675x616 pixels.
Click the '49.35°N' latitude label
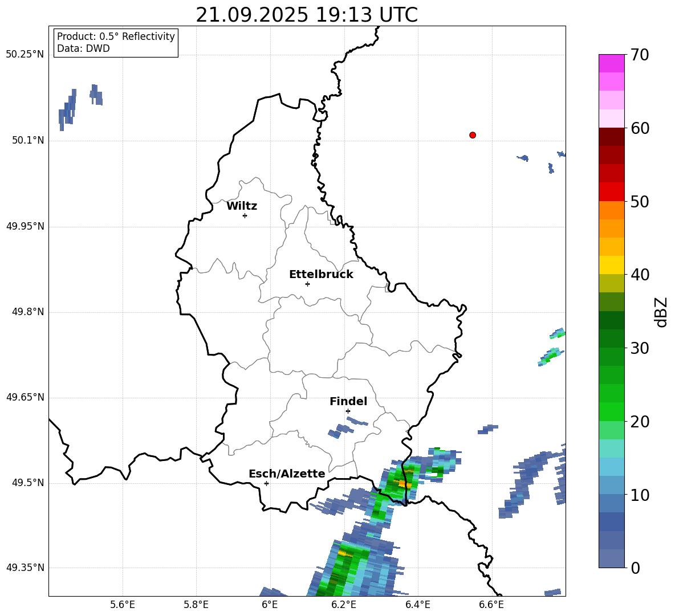[25, 568]
